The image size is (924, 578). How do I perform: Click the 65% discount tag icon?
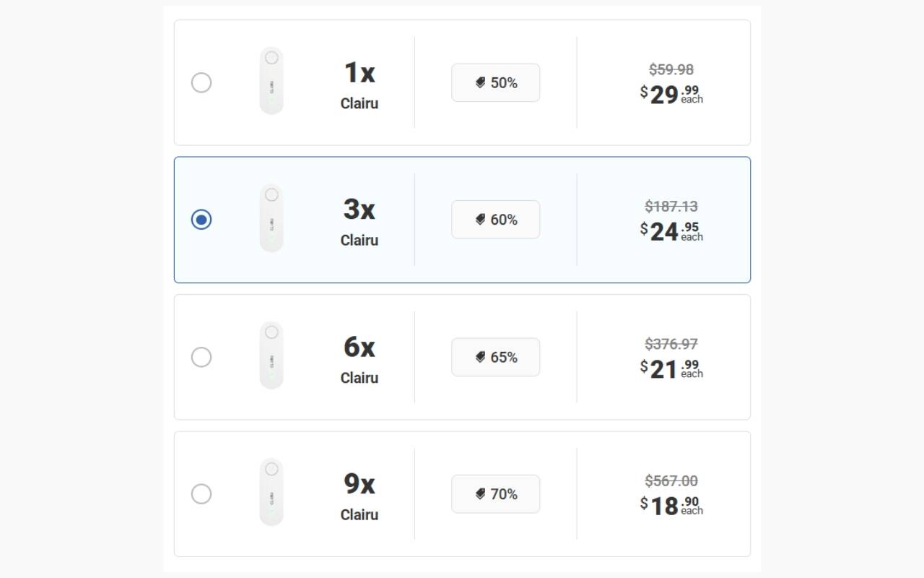(481, 357)
